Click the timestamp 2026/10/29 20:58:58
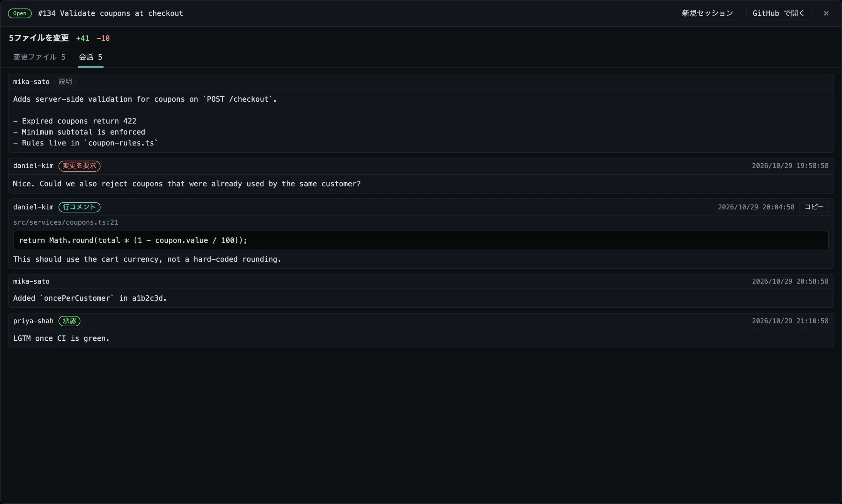Image resolution: width=842 pixels, height=504 pixels. [x=790, y=281]
